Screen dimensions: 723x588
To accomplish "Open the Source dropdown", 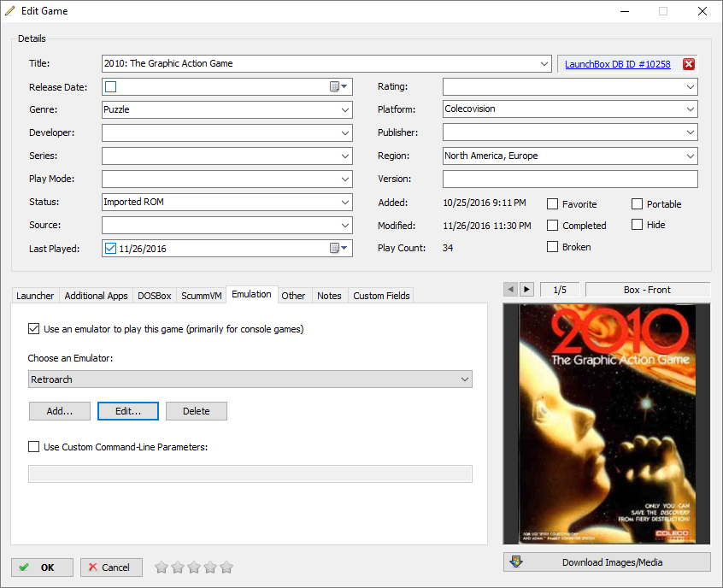I will pos(345,225).
